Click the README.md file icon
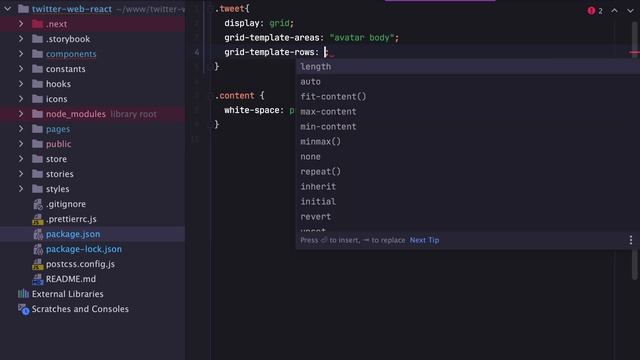 click(38, 279)
